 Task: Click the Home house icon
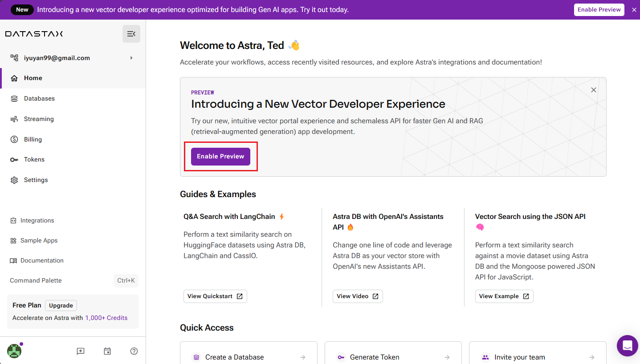click(14, 78)
